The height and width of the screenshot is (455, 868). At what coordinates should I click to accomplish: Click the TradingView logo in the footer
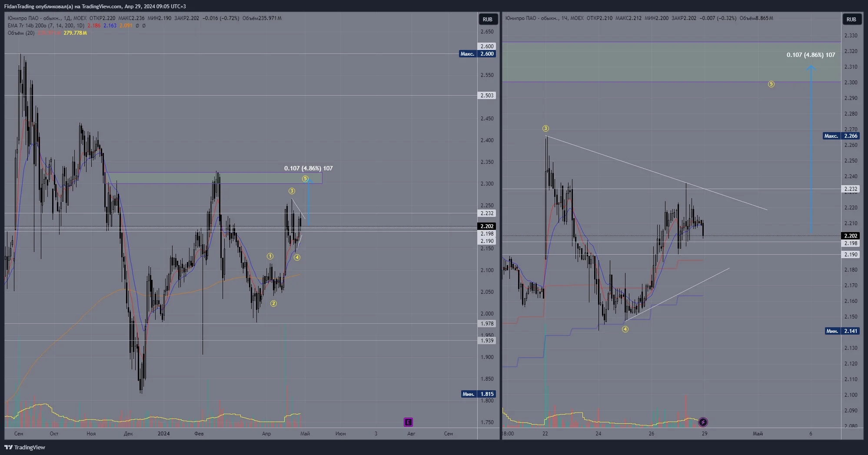pyautogui.click(x=25, y=447)
